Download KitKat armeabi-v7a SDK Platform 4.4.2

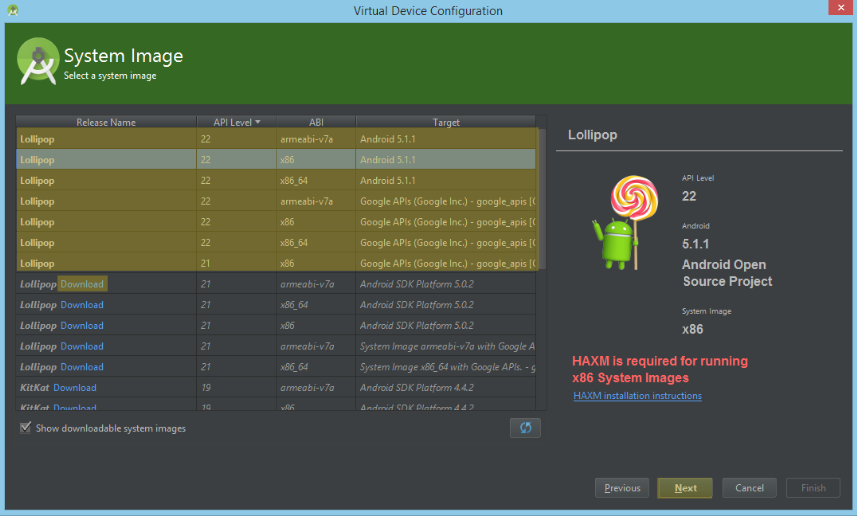[75, 388]
